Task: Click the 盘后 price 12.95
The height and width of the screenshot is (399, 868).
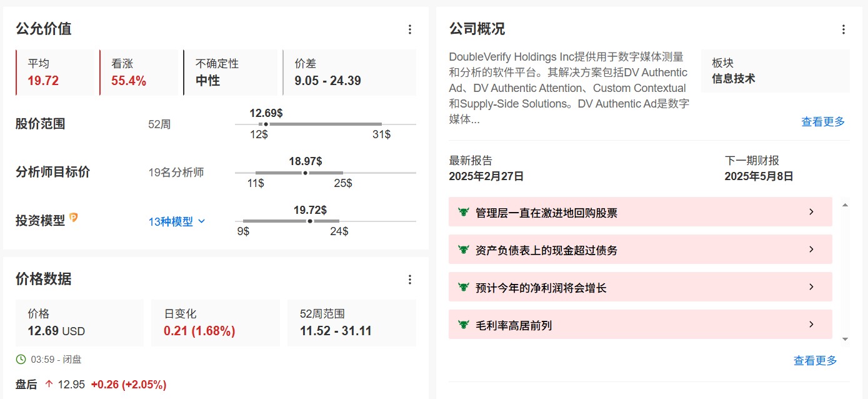Action: pos(71,385)
